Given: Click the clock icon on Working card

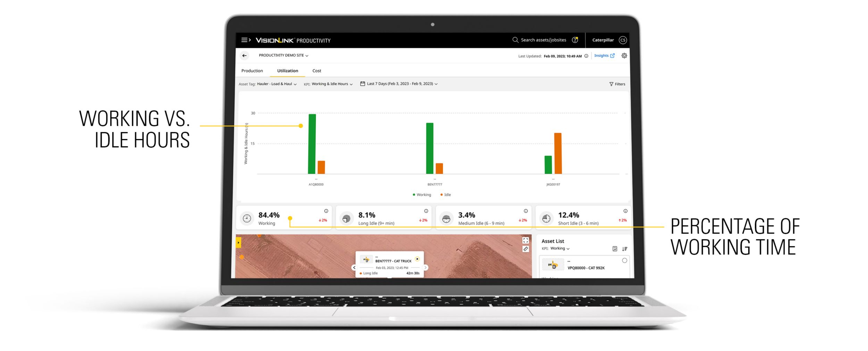Looking at the screenshot, I should pos(247,218).
